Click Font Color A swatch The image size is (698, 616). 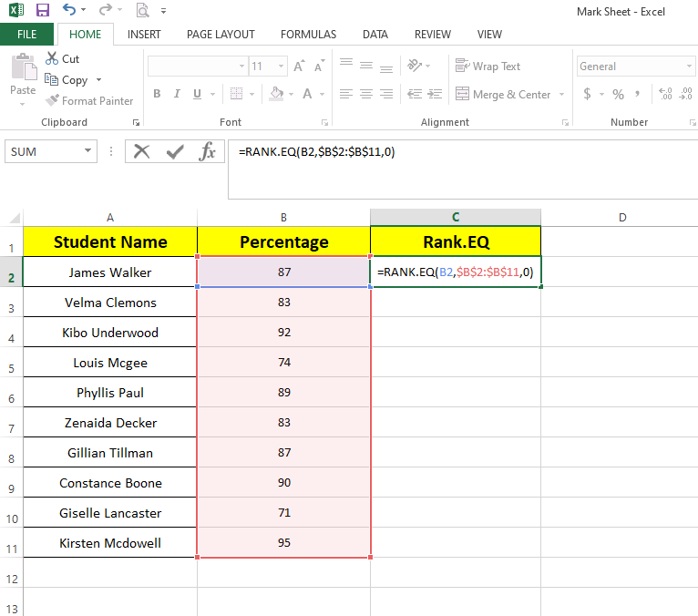[x=307, y=94]
